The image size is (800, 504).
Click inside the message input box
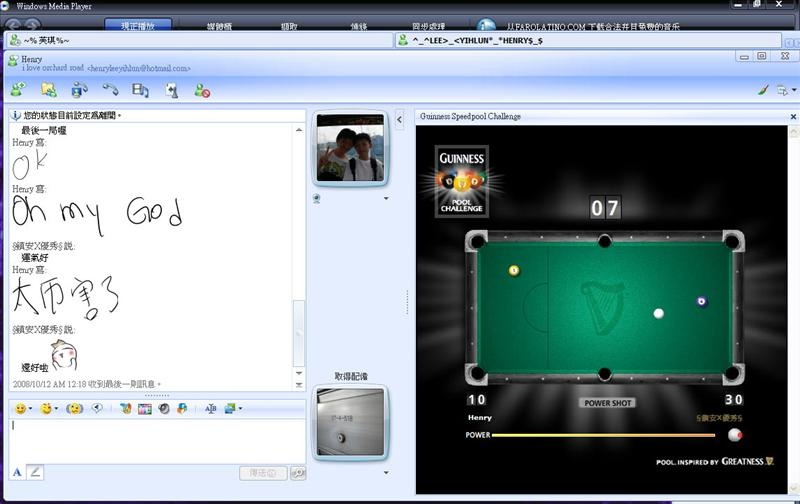[157, 441]
